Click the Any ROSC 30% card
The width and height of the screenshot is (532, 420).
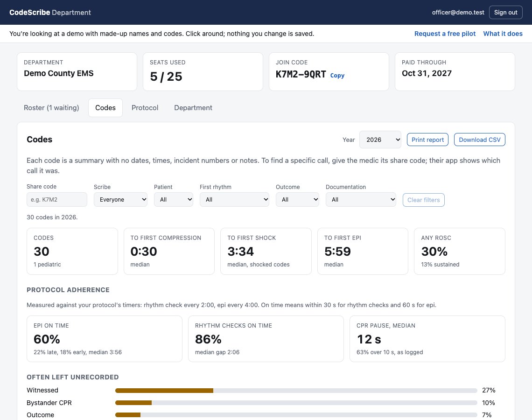tap(459, 251)
